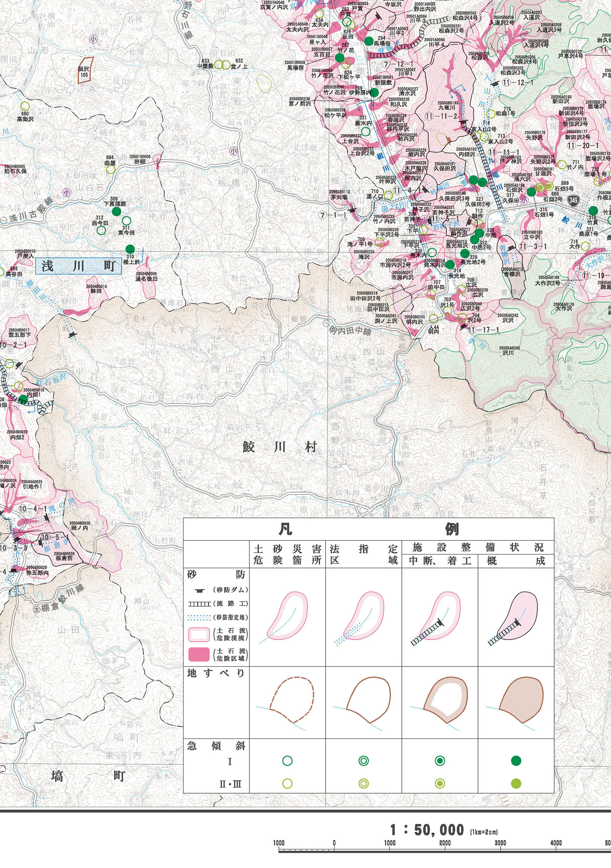Click dark green filled circle in 急傾斜 I row

(516, 761)
